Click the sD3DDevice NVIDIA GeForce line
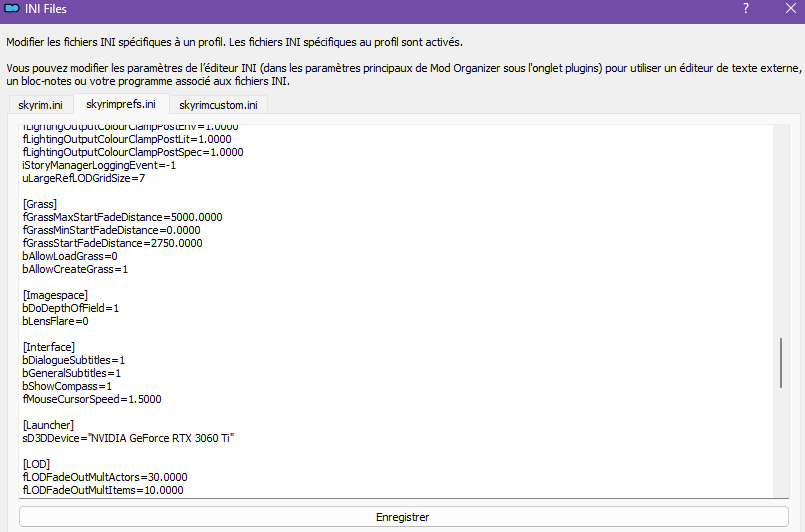This screenshot has height=532, width=805. click(128, 438)
